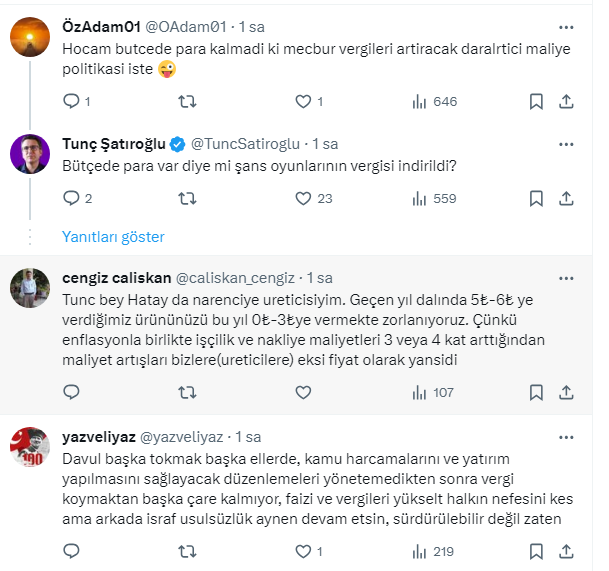609x571 pixels.
Task: Reply to ÖzAdam01's tweet
Action: [x=70, y=101]
